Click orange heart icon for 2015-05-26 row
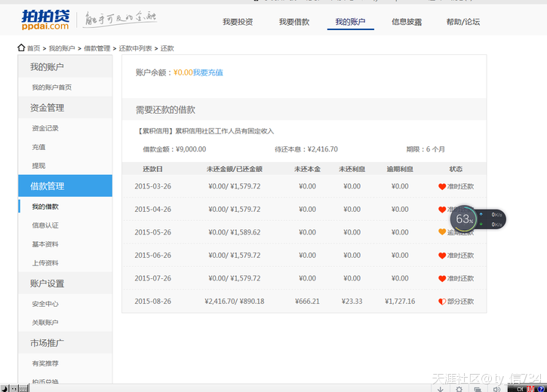 coord(442,232)
